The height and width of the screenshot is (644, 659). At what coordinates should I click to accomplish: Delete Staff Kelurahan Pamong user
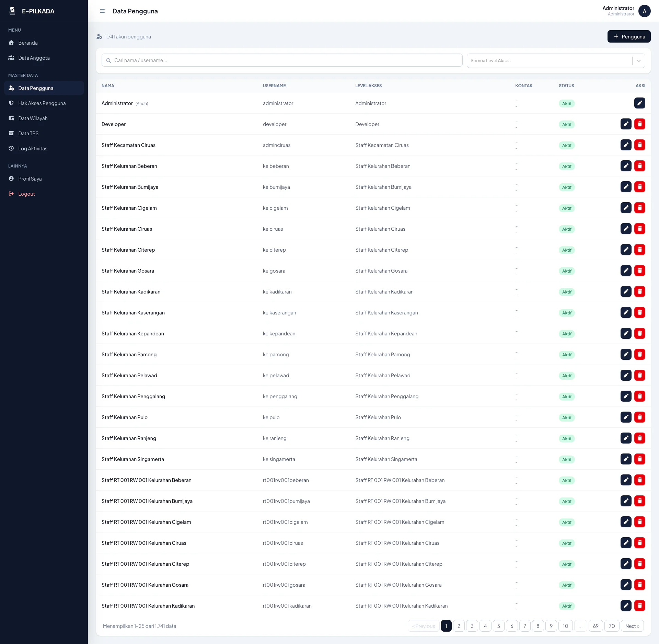(x=640, y=354)
